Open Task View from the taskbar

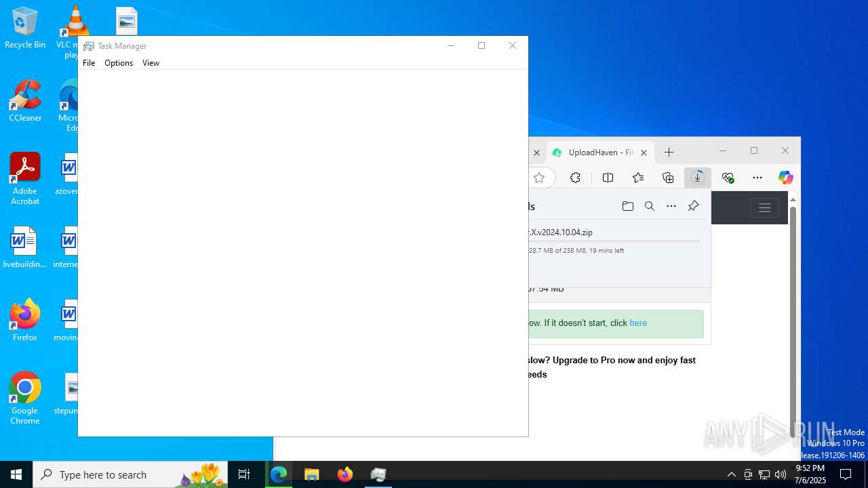tap(244, 474)
